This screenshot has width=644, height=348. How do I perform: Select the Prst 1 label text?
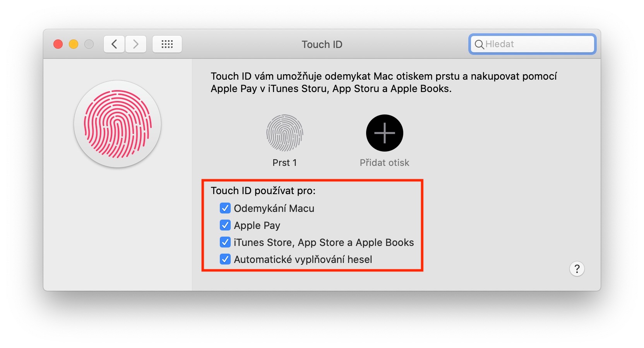pos(284,163)
